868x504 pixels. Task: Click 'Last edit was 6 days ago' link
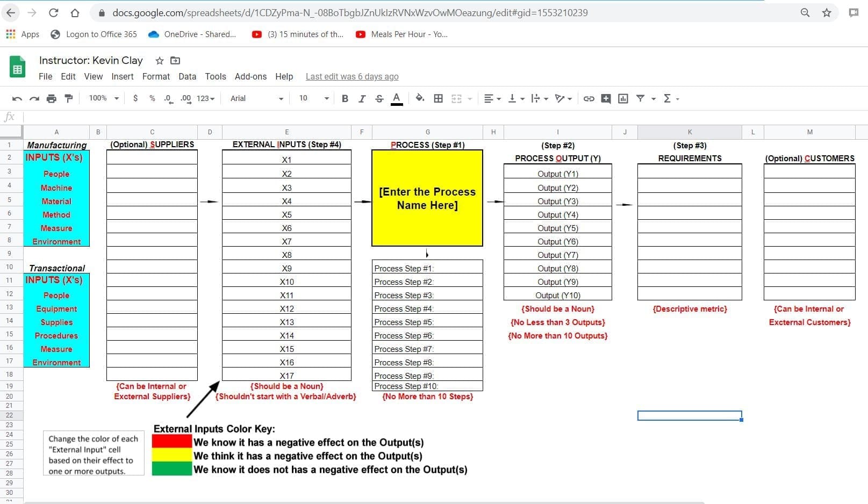point(352,76)
